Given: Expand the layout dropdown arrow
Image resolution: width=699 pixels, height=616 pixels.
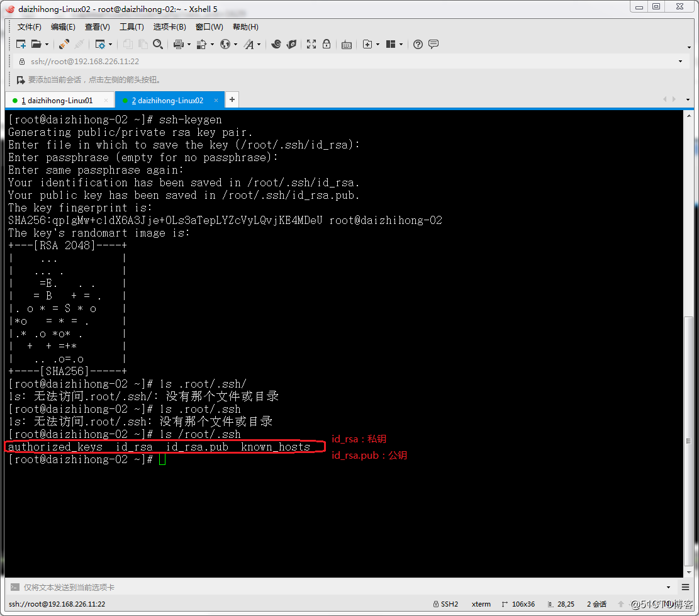Looking at the screenshot, I should pos(401,45).
